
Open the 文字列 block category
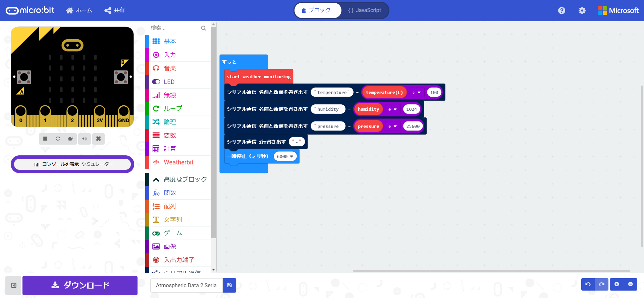click(178, 219)
